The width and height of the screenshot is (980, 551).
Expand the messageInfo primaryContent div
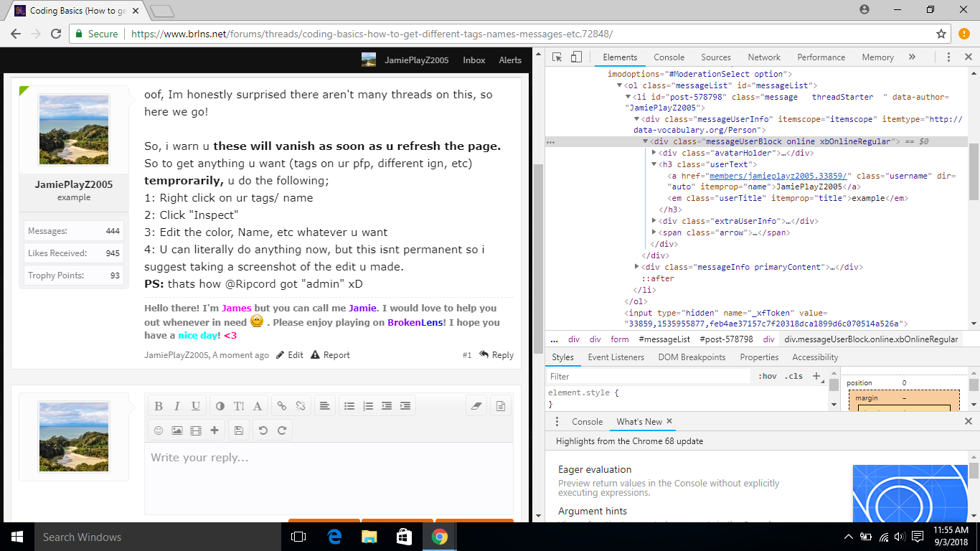pos(636,267)
